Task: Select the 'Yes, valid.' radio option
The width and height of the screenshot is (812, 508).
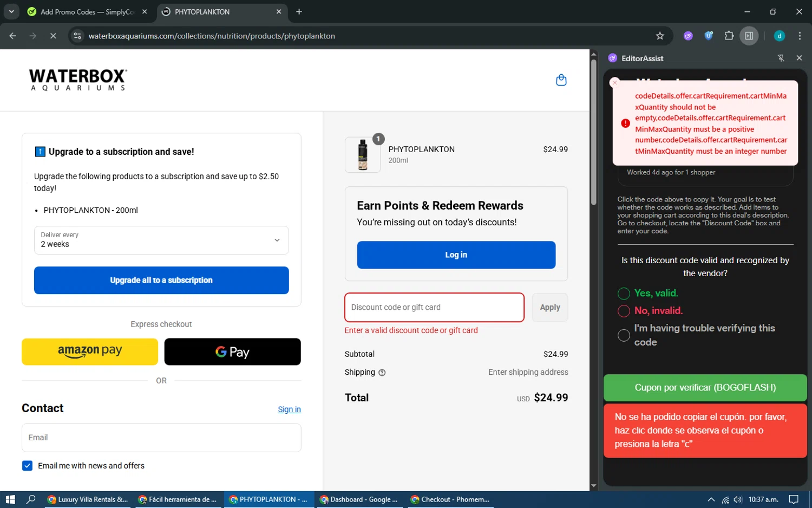Action: pos(624,294)
